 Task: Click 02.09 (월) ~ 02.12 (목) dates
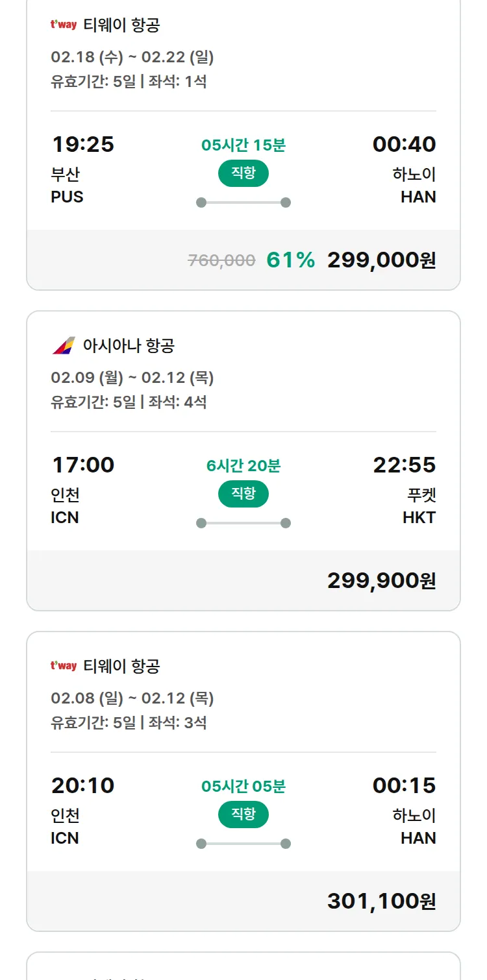click(132, 378)
